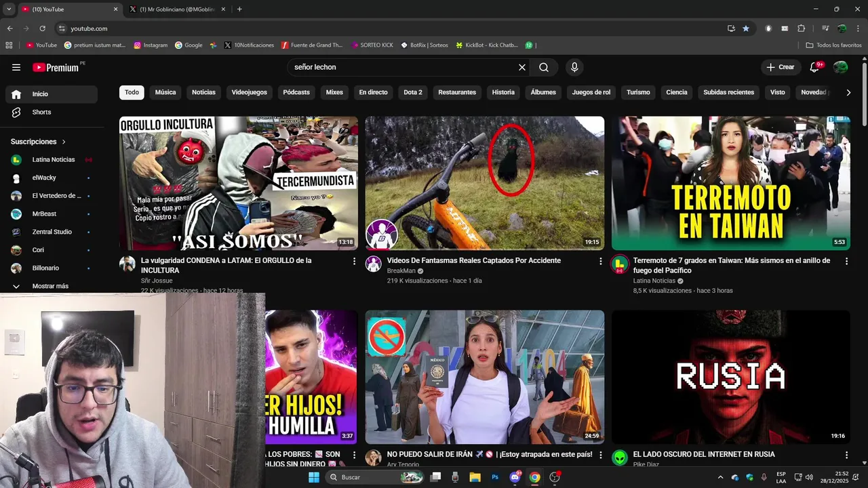Click the page vertical scrollbar
This screenshot has height=488, width=868.
pyautogui.click(x=864, y=94)
